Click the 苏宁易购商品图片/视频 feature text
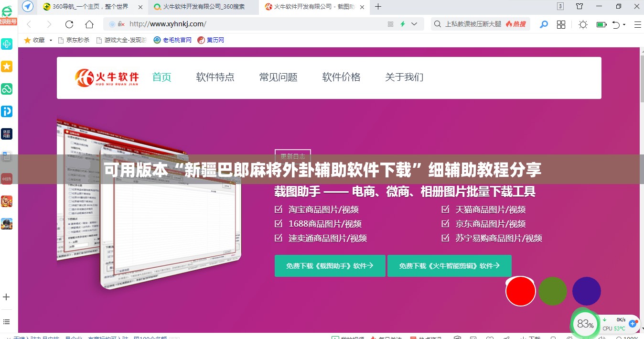 [499, 238]
